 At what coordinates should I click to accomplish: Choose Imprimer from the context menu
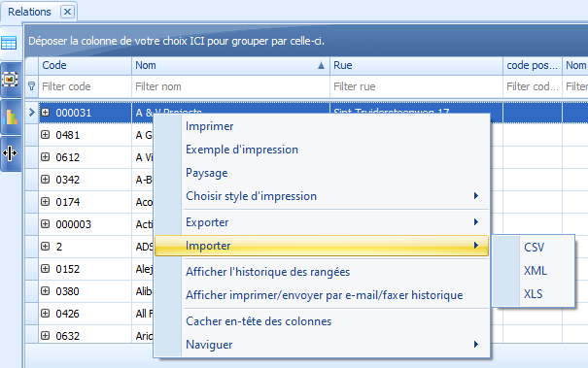click(x=322, y=126)
